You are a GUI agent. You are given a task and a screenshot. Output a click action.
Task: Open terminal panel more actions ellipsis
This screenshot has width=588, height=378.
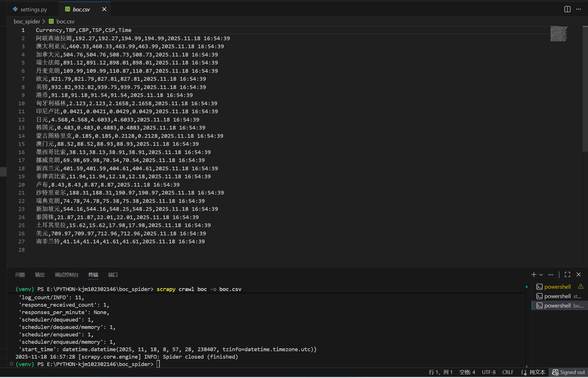tap(551, 275)
